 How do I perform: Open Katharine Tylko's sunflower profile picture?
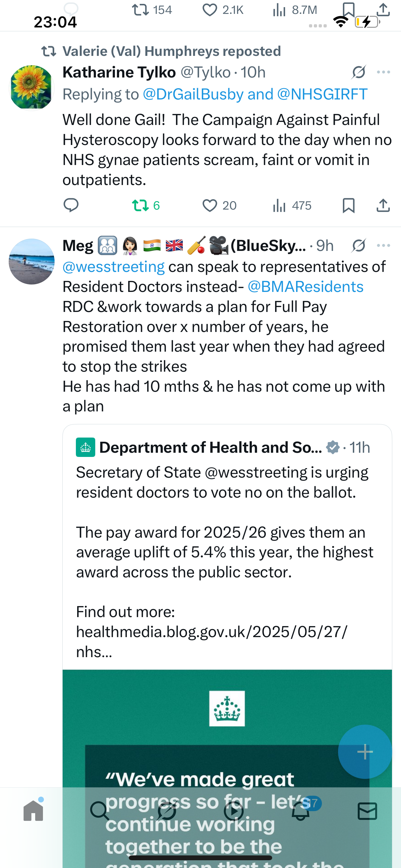point(32,88)
